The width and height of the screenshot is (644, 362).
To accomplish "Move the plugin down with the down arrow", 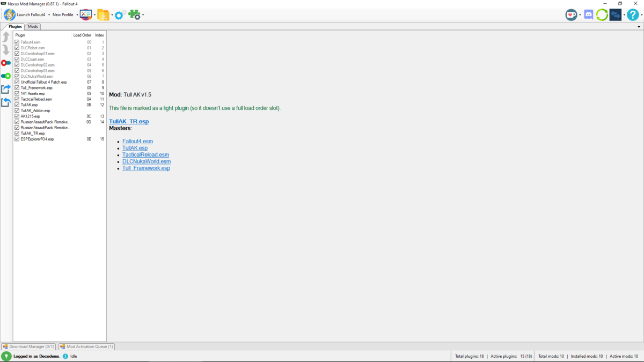I will (6, 50).
